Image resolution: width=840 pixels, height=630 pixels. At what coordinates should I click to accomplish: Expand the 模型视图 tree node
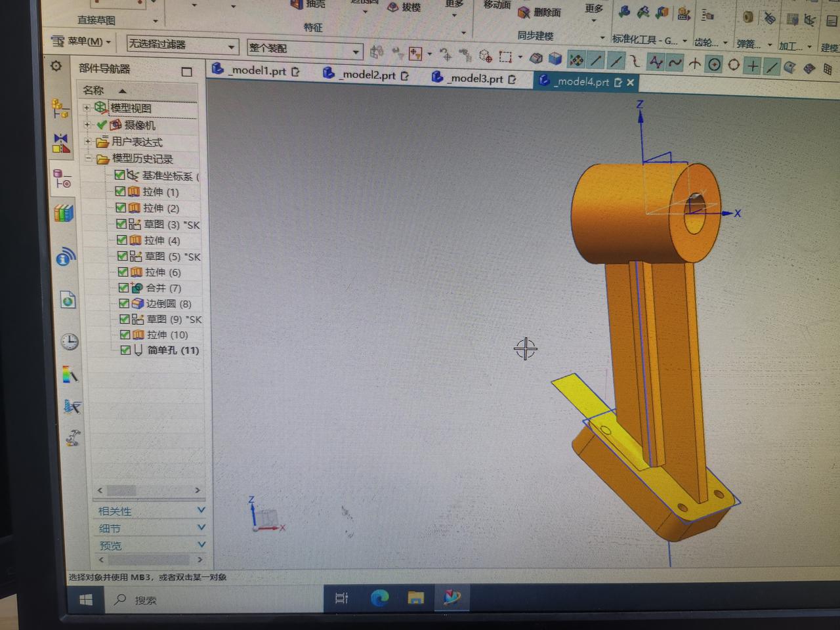(86, 108)
